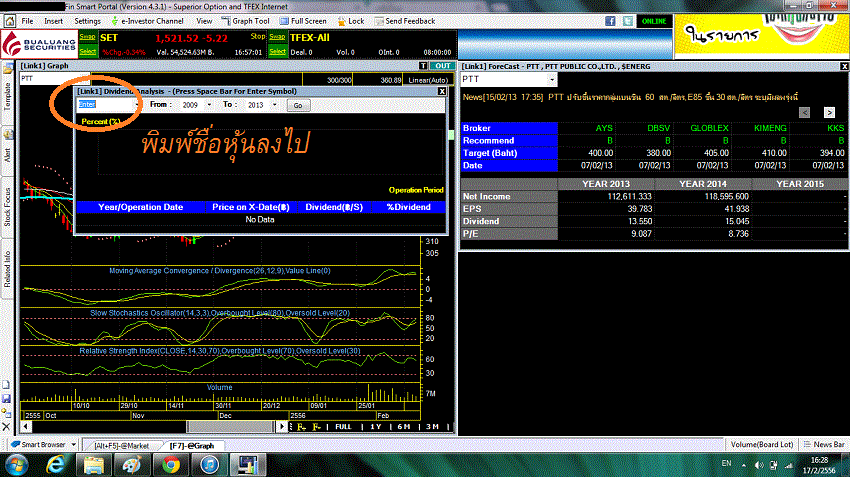This screenshot has width=850, height=477.
Task: Click Send Feedback
Action: click(405, 21)
